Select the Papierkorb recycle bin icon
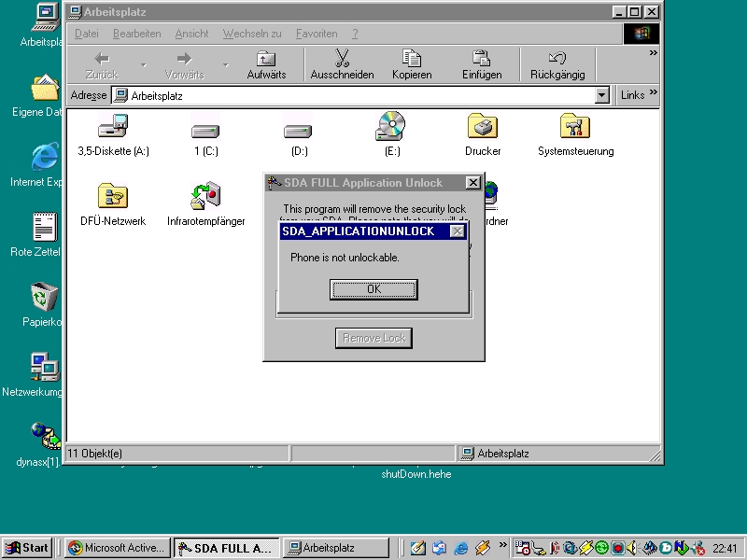Viewport: 747px width, 560px height. 44,297
